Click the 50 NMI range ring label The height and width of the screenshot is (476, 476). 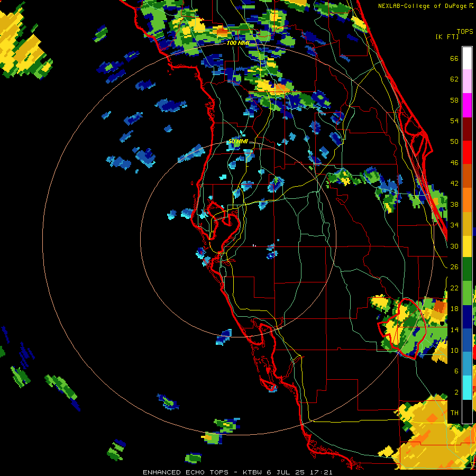coord(238,141)
